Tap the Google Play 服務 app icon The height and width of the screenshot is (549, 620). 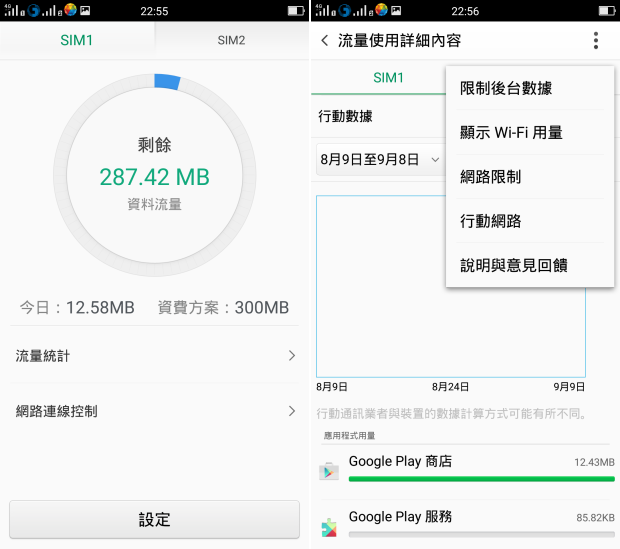(x=329, y=528)
